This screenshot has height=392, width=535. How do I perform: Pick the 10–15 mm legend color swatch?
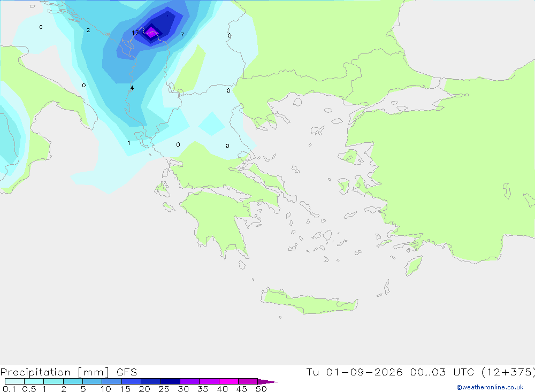tap(112, 381)
